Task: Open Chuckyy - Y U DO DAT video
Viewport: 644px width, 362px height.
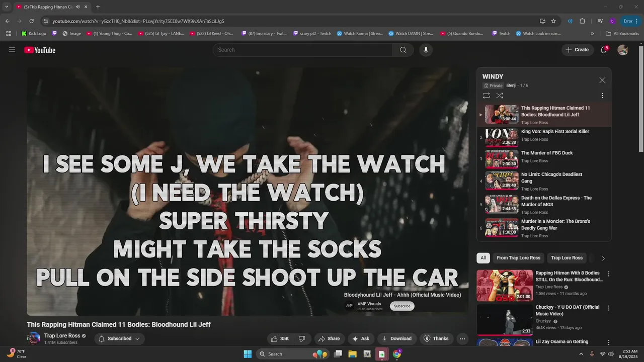Action: tap(568, 310)
